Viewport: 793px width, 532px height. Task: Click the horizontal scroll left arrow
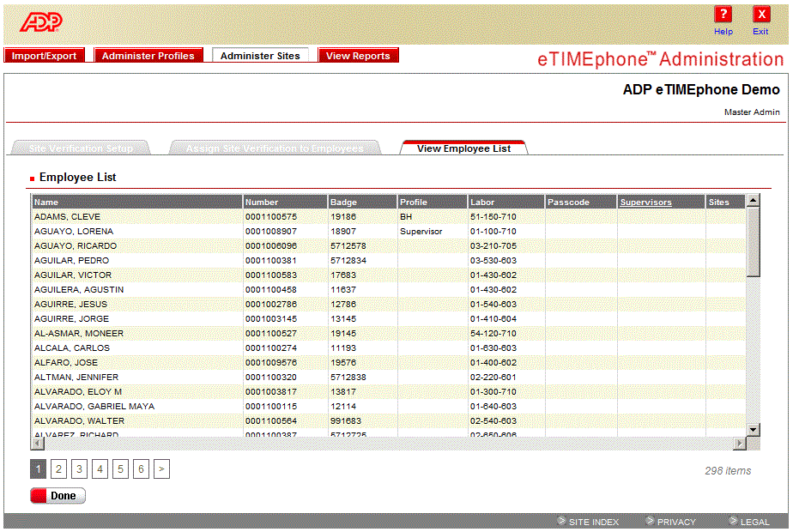point(38,443)
